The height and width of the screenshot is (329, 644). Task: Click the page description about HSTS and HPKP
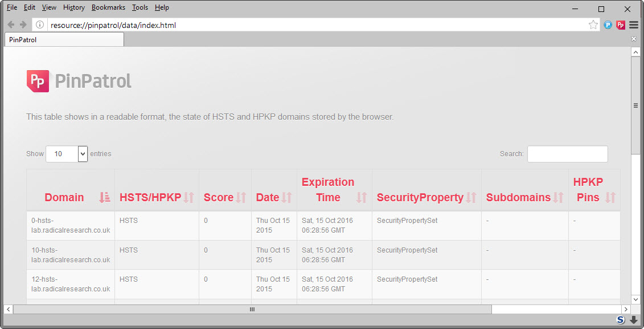(210, 117)
